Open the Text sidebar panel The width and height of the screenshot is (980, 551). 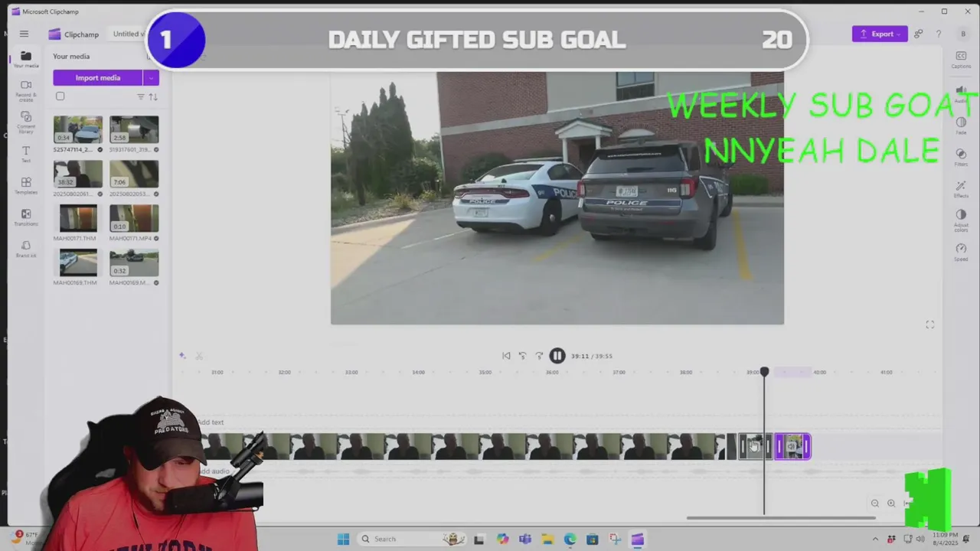pos(25,154)
